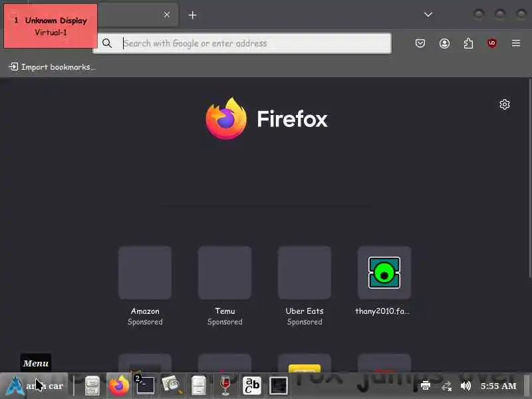Launch the file cabinet manager in taskbar

[92, 386]
